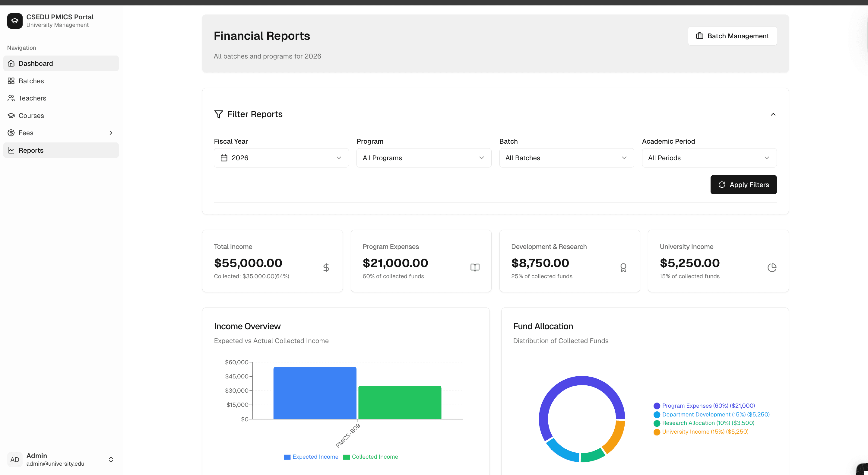Click the Courses graduation cap icon
Screen dimensions: 868x475
pos(11,116)
